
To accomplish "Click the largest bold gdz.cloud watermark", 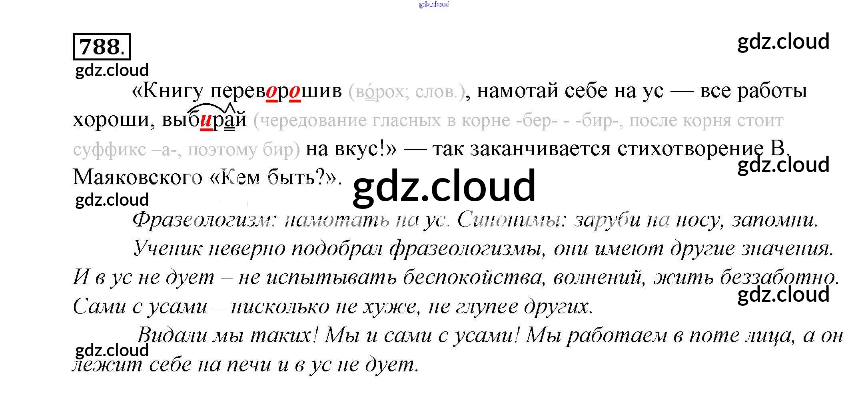I will click(444, 186).
